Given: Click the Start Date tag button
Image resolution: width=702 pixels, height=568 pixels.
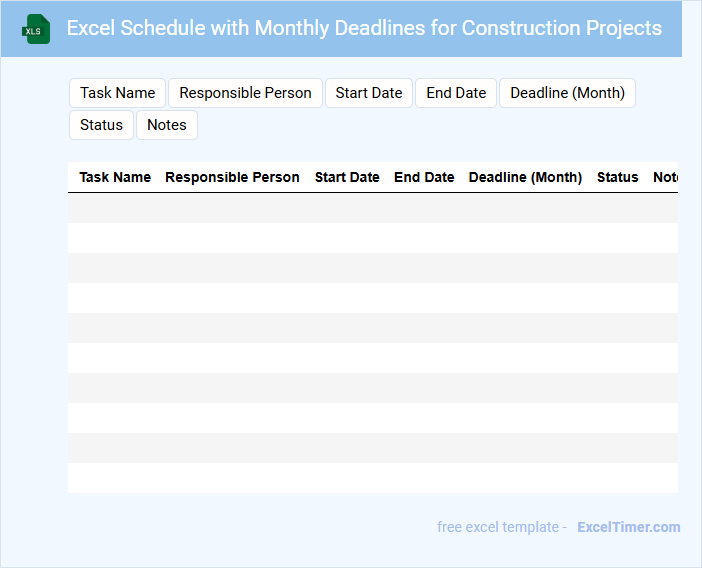Looking at the screenshot, I should [369, 93].
